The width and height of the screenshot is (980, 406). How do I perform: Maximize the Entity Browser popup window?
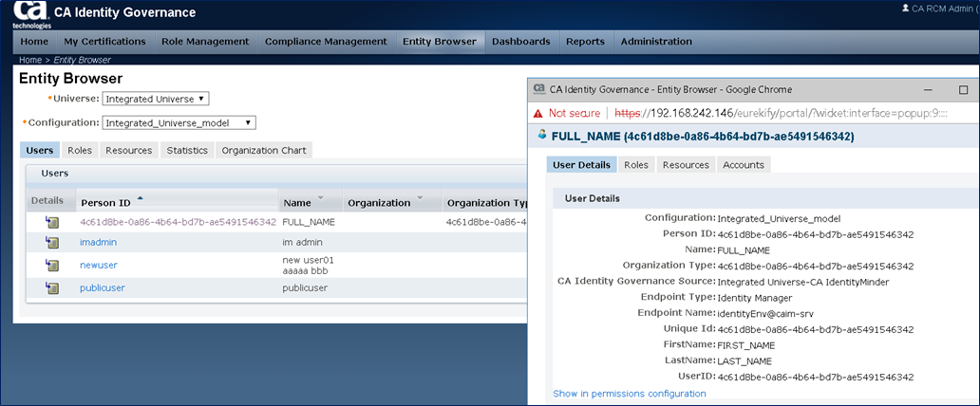point(963,89)
